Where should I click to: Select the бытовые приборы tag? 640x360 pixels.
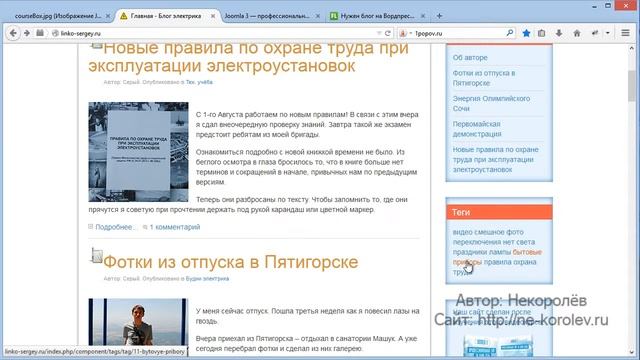click(x=497, y=257)
